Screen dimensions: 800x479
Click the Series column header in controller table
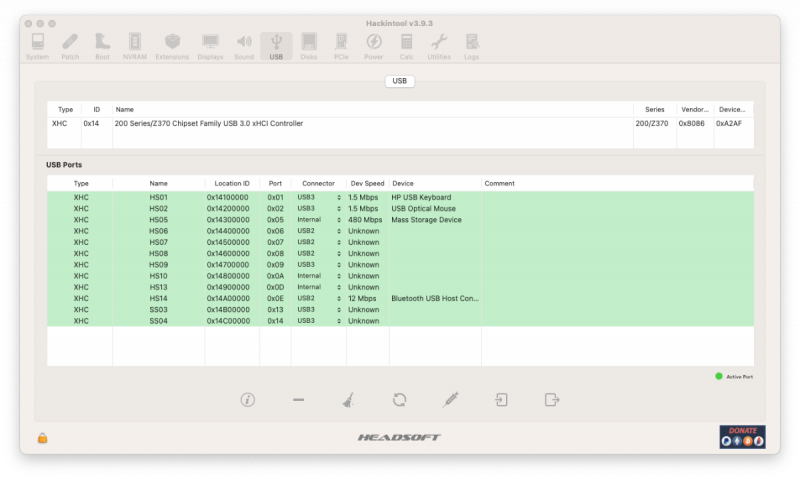(655, 110)
